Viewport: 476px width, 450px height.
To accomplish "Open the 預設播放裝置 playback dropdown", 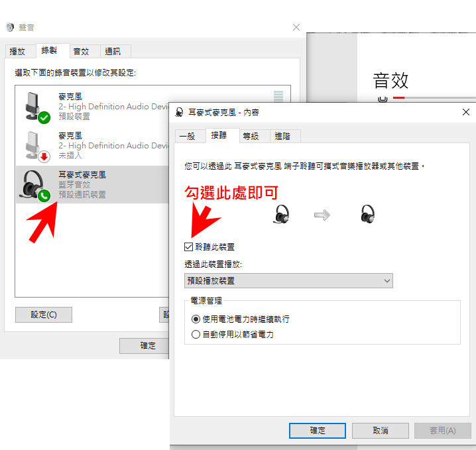I will coord(288,281).
